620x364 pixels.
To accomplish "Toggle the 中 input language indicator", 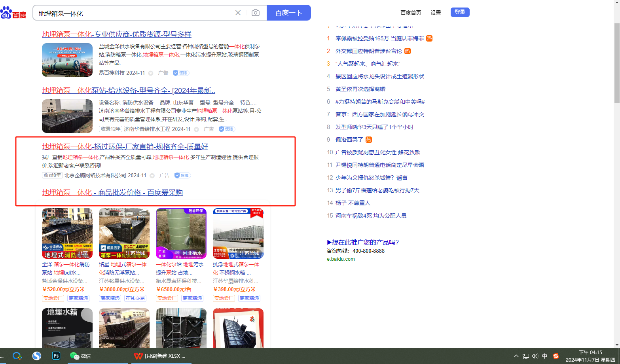I will (544, 356).
